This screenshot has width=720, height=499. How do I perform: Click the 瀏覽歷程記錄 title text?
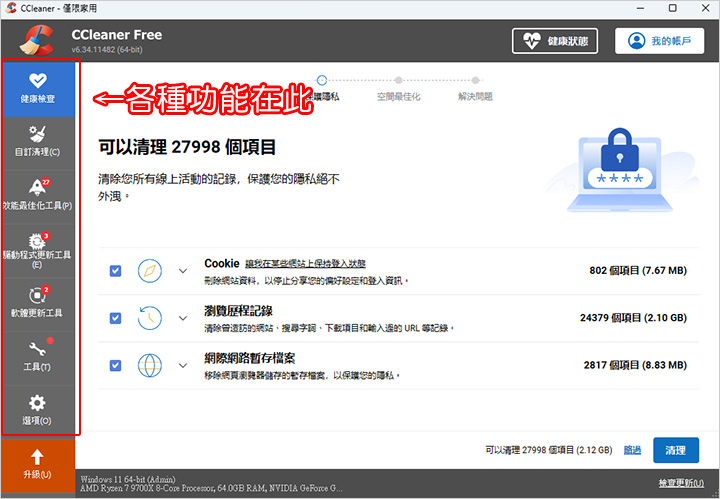click(x=238, y=311)
